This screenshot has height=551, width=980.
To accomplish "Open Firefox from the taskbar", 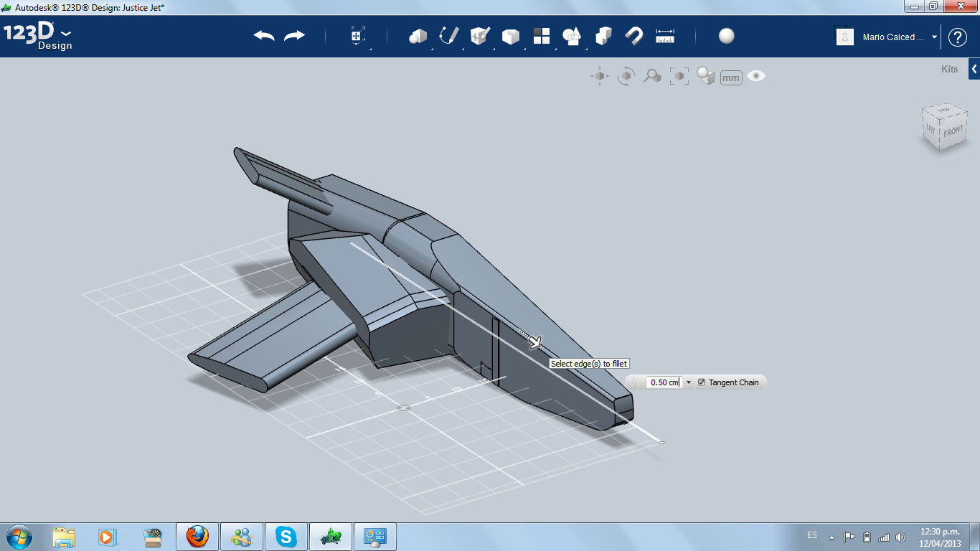I will [197, 537].
